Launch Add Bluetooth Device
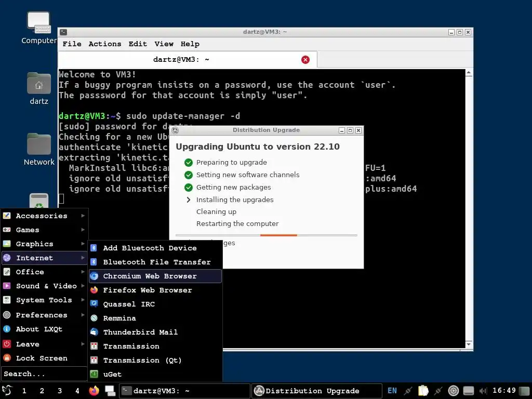Image resolution: width=532 pixels, height=399 pixels. click(x=155, y=248)
